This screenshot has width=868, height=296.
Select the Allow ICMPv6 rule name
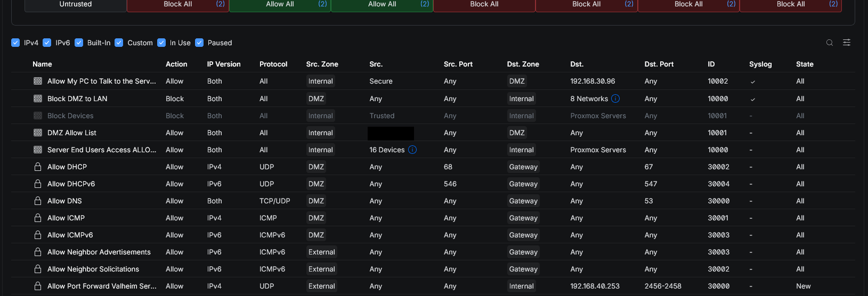70,235
